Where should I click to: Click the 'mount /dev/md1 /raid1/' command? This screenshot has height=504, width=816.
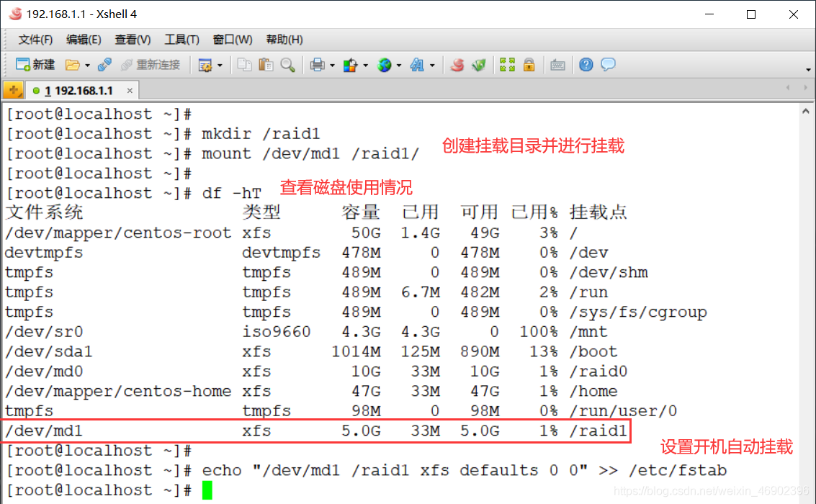point(310,153)
